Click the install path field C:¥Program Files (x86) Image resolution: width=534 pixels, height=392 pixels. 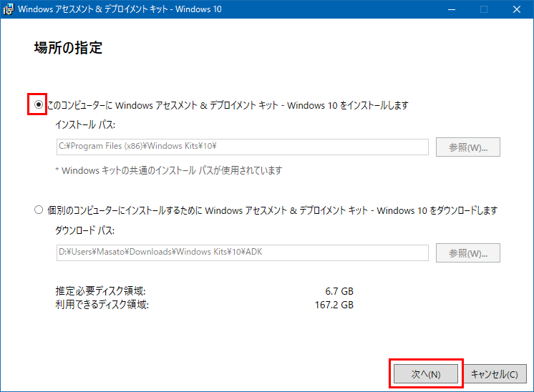[x=243, y=147]
